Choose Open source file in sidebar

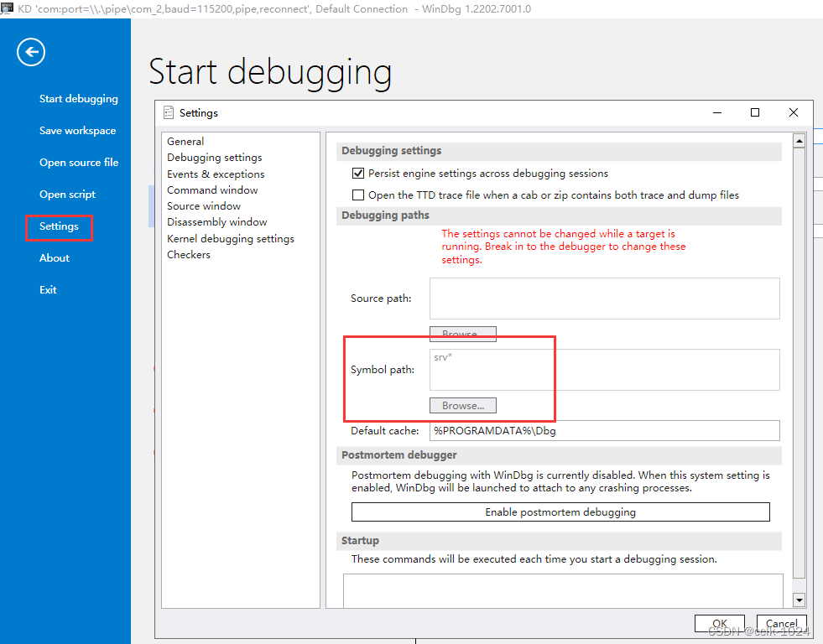79,163
